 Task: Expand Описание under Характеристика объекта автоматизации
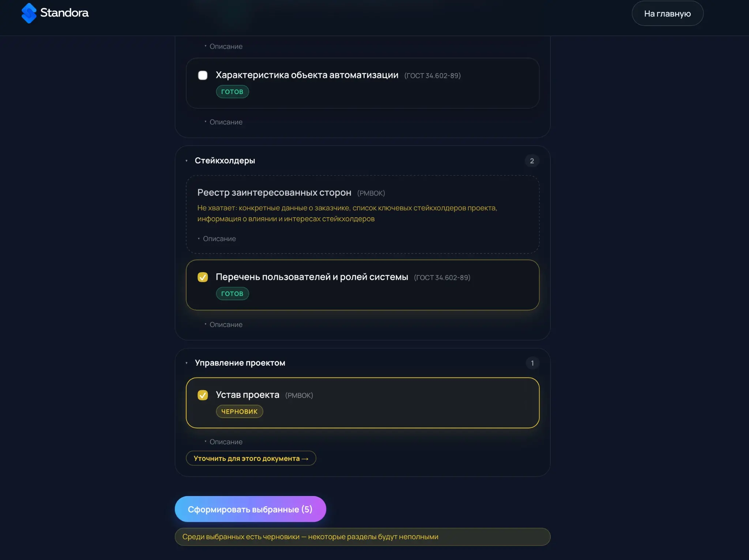tap(223, 122)
